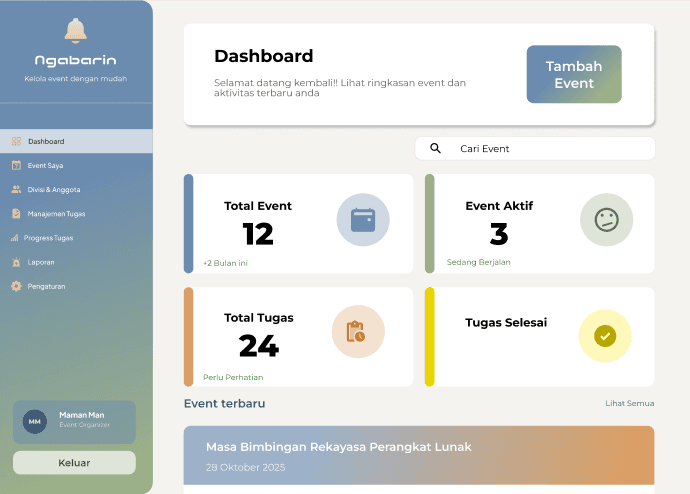Click the Manajemen Tugas document icon
This screenshot has width=690, height=494.
pos(16,214)
